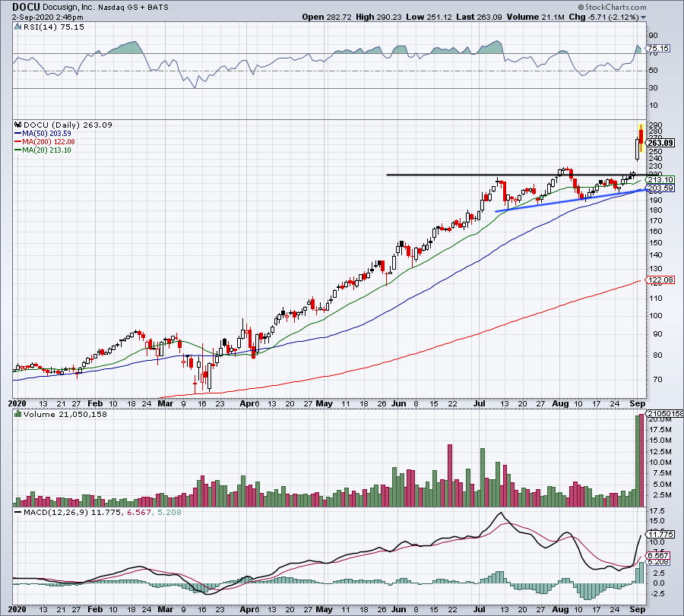Click the 122.08 red price tag on right axis
Image resolution: width=684 pixels, height=616 pixels.
[x=660, y=280]
